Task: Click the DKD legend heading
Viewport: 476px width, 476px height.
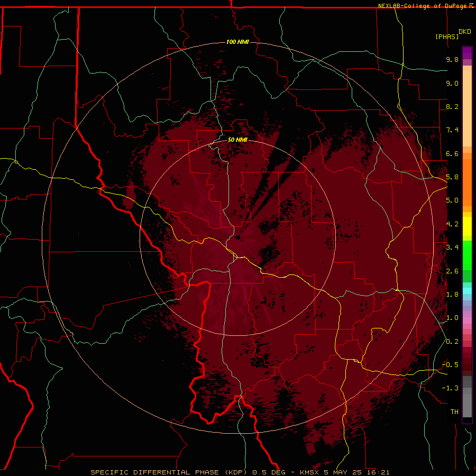Action: (465, 32)
